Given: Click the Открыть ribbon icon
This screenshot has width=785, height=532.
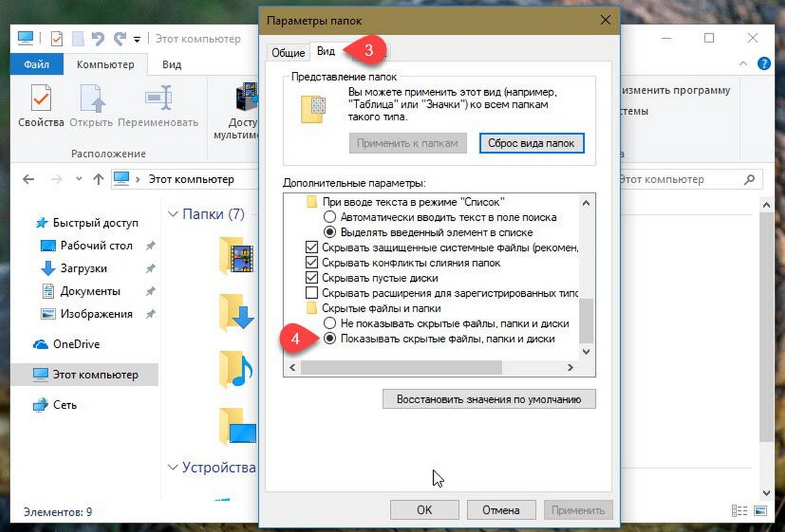Looking at the screenshot, I should coord(92,99).
